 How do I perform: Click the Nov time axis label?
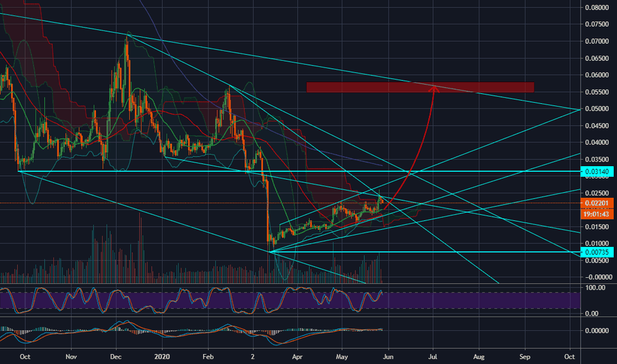[x=71, y=357]
